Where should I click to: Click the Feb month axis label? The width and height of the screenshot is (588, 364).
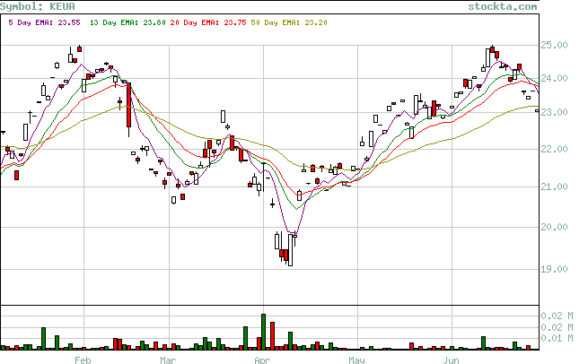point(83,360)
